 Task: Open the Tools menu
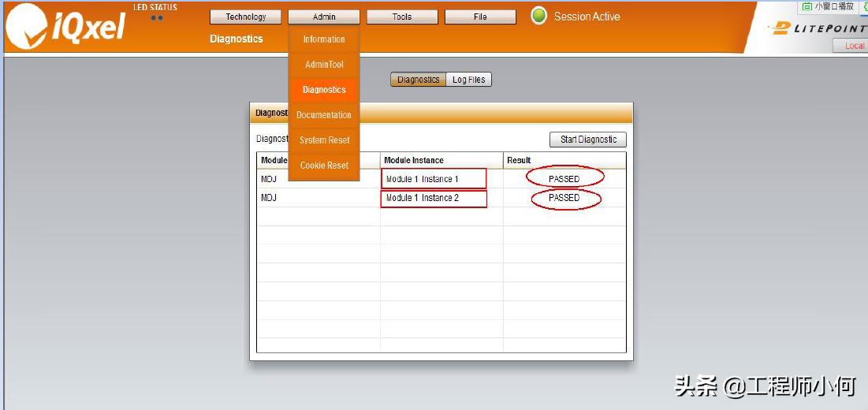[x=402, y=17]
